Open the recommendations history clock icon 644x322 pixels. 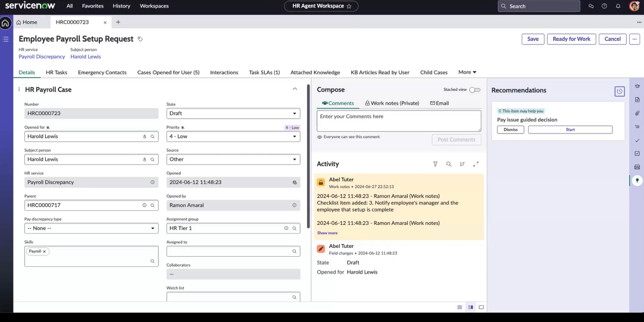tap(619, 91)
